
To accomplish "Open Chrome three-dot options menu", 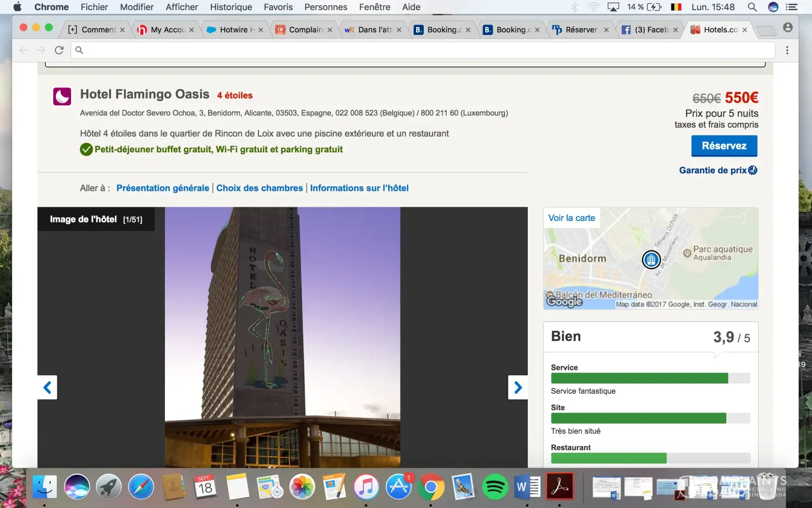I will (x=787, y=50).
